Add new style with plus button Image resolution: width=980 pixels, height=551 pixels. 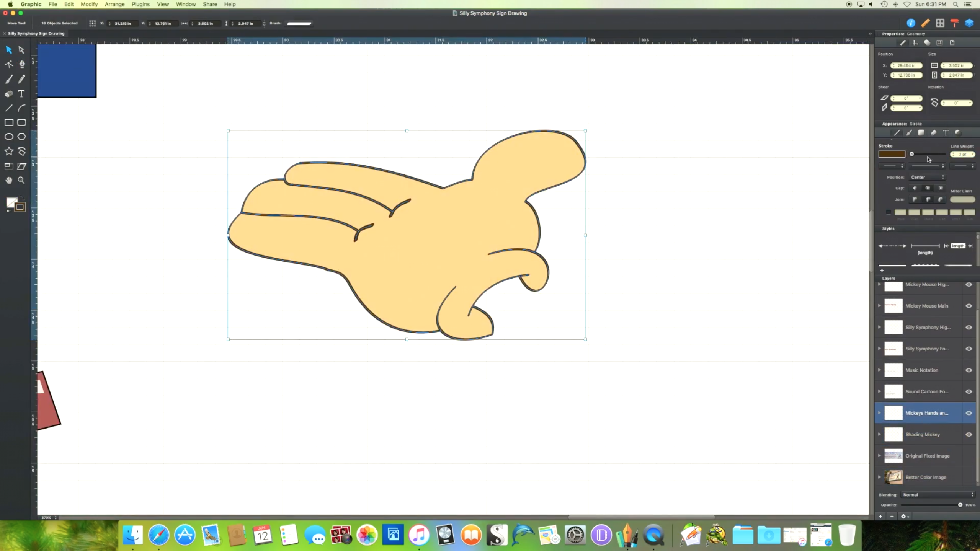(x=882, y=271)
